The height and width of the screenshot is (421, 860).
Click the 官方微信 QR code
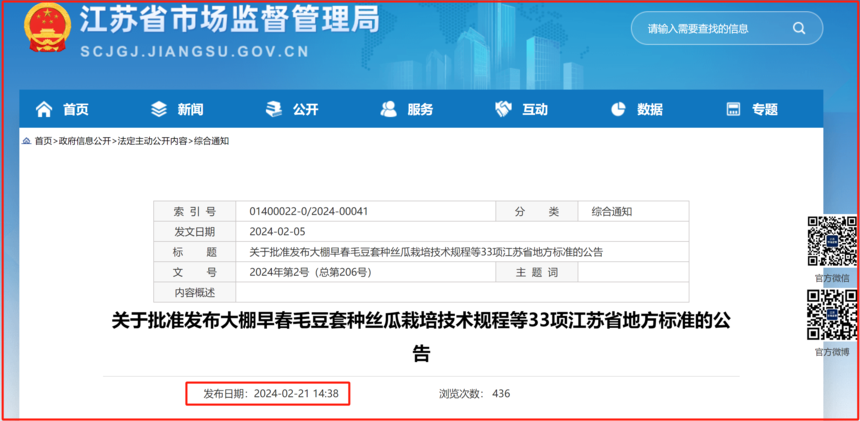point(831,242)
